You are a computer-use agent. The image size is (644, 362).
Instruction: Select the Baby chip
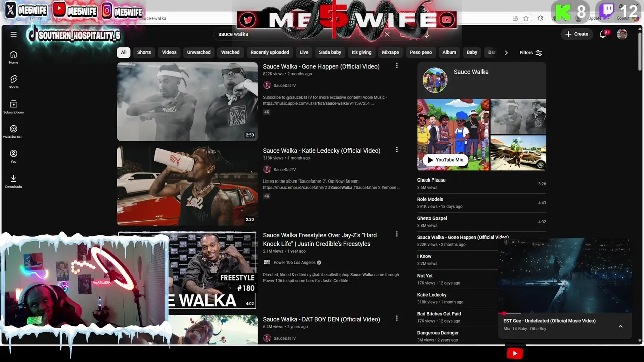[472, 52]
